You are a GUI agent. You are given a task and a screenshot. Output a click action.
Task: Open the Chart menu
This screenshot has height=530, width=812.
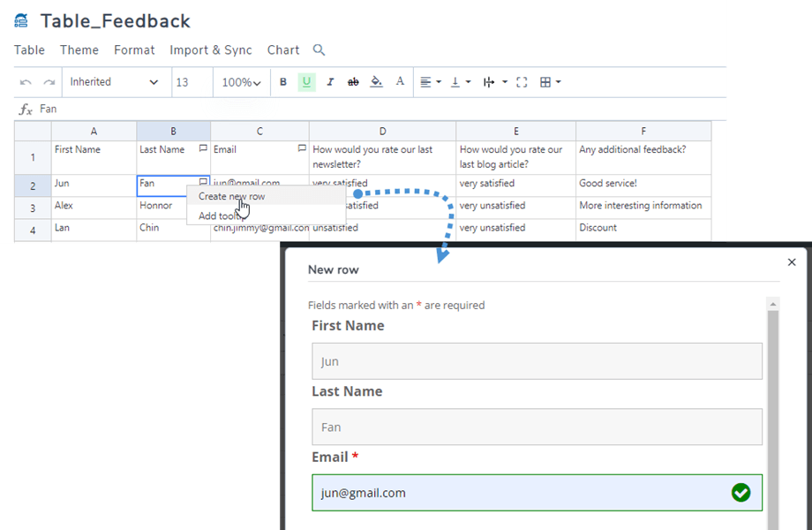coord(283,50)
